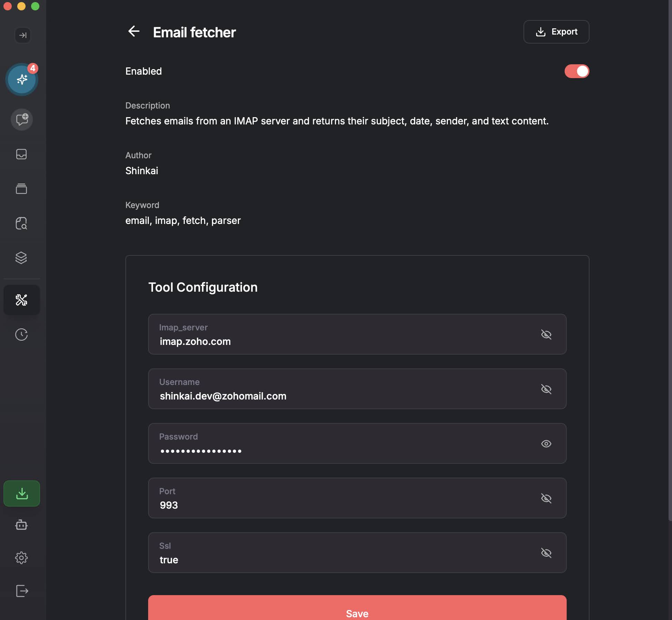Start a new chat from sidebar icon
This screenshot has height=620, width=672.
(x=22, y=120)
